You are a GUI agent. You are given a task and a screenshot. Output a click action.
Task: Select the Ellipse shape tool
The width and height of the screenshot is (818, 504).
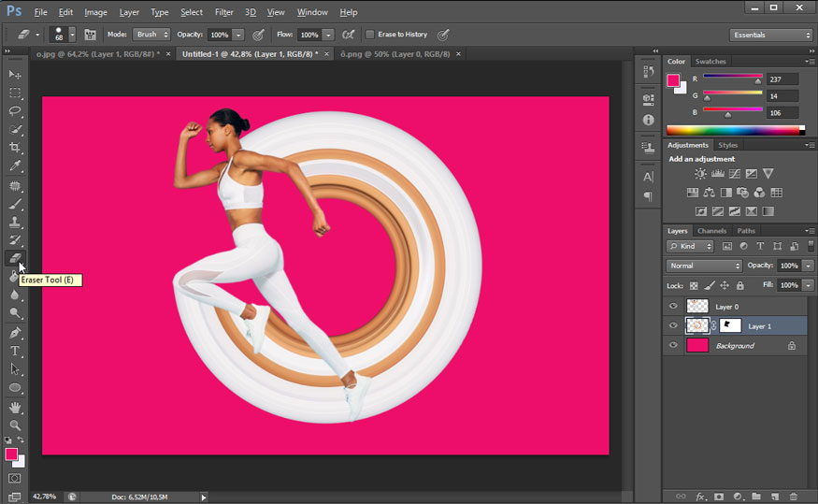[15, 388]
